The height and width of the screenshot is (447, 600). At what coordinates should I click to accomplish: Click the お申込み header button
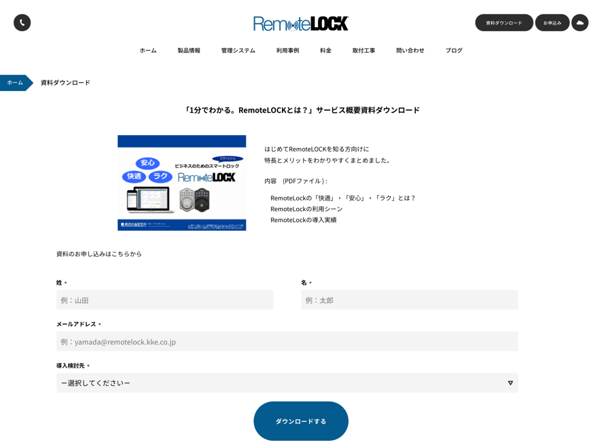coord(552,22)
